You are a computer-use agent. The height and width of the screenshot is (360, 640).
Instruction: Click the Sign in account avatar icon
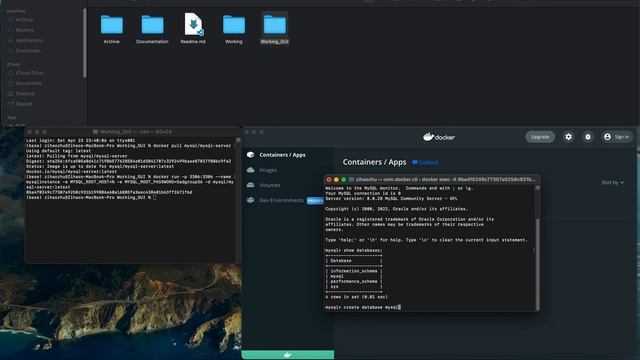point(607,137)
